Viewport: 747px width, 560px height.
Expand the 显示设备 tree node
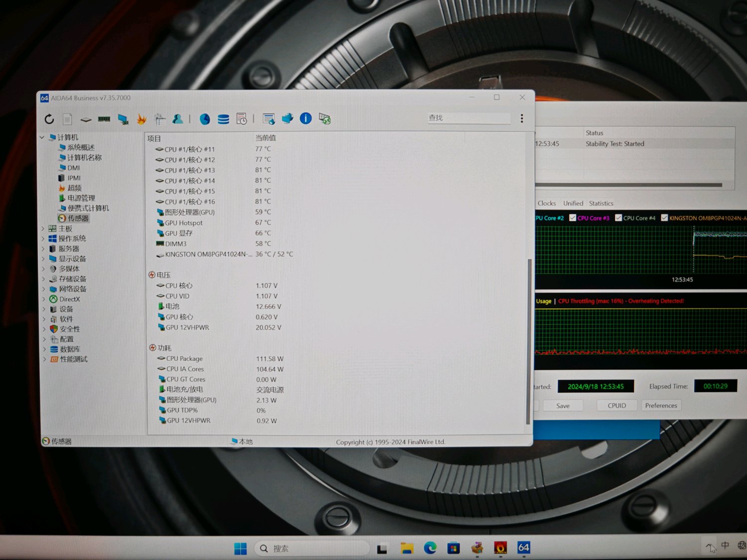[x=43, y=259]
